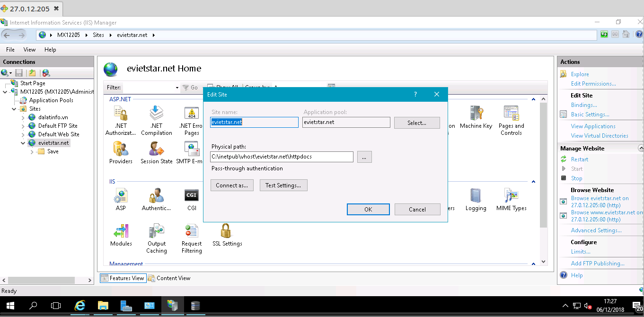The height and width of the screenshot is (317, 644).
Task: Expand the Default Web Site node
Action: 23,134
